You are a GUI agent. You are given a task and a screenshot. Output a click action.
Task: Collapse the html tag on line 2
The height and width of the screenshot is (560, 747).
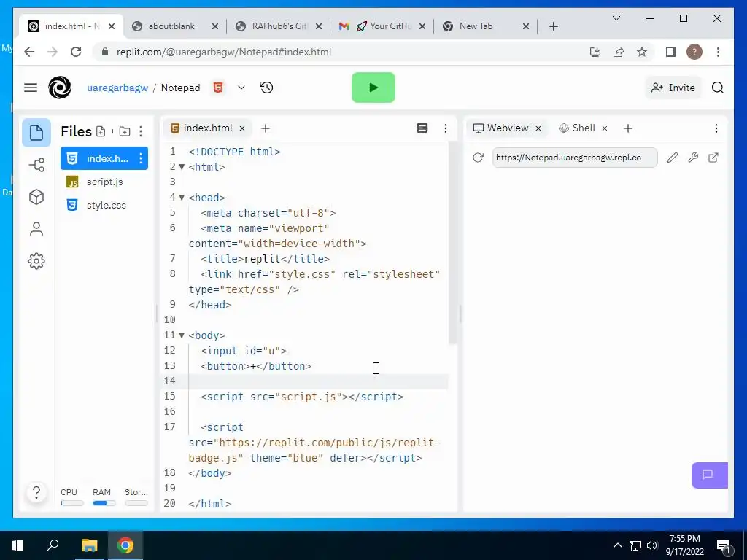[x=182, y=167]
